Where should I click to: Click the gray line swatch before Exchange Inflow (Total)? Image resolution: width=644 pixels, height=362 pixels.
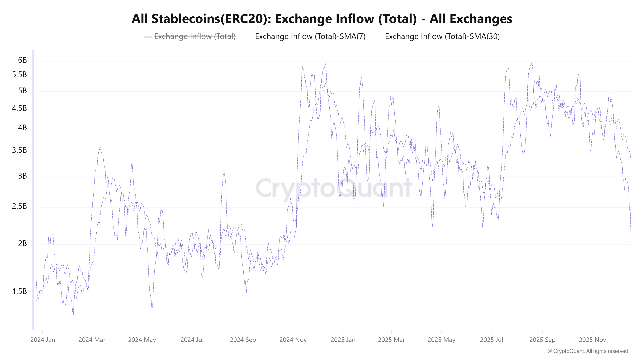click(x=148, y=37)
